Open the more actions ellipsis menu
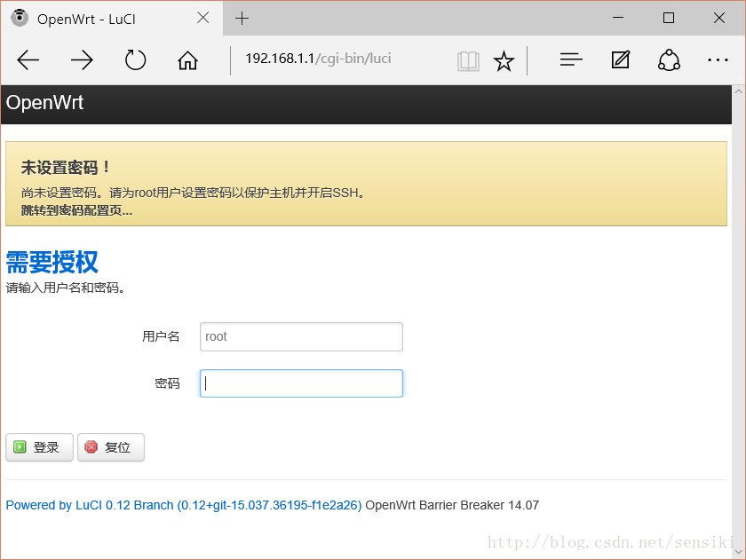 [x=718, y=59]
